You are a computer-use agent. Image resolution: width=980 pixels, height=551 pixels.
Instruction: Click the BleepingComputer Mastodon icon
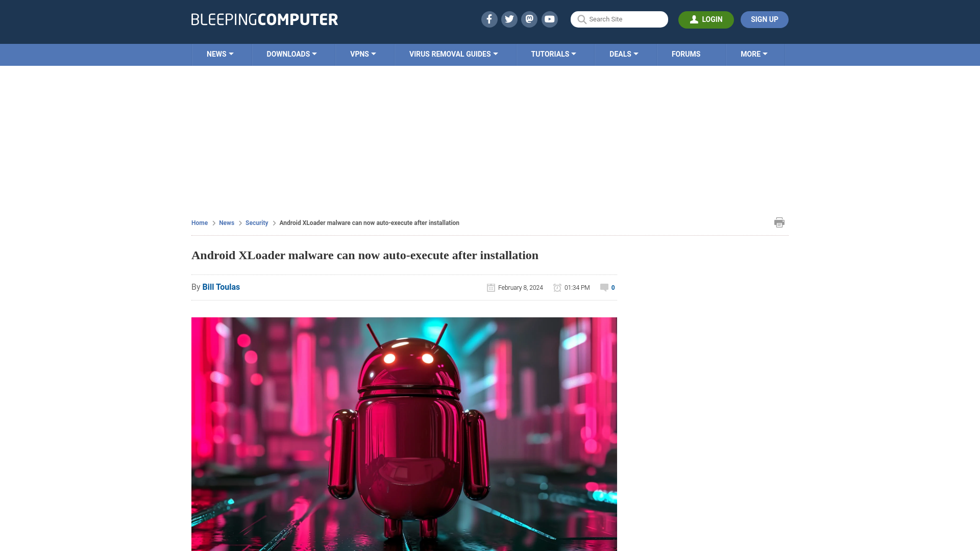point(530,19)
